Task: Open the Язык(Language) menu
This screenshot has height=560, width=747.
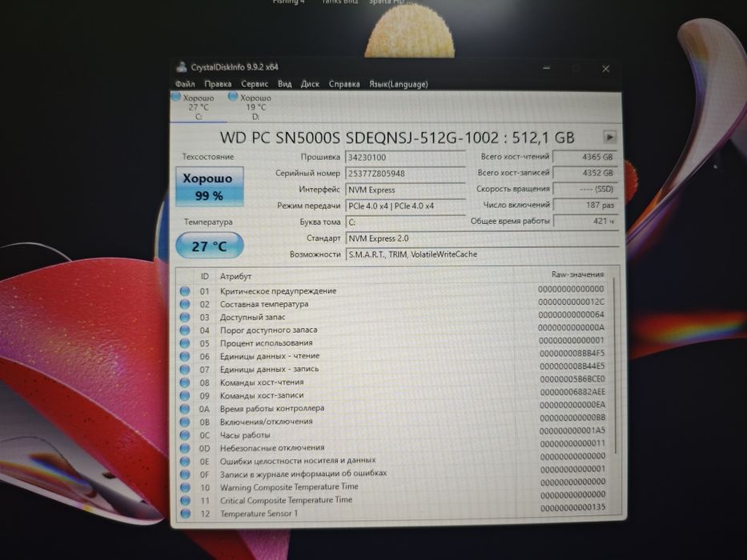Action: pos(398,84)
